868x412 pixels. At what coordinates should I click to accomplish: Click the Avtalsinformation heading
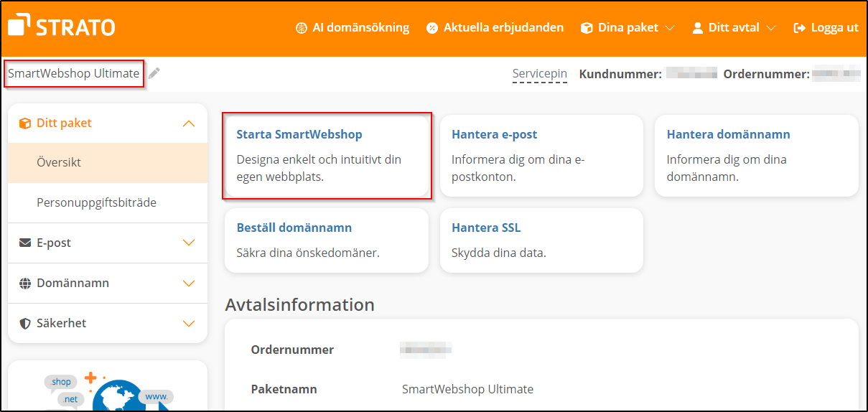point(300,304)
